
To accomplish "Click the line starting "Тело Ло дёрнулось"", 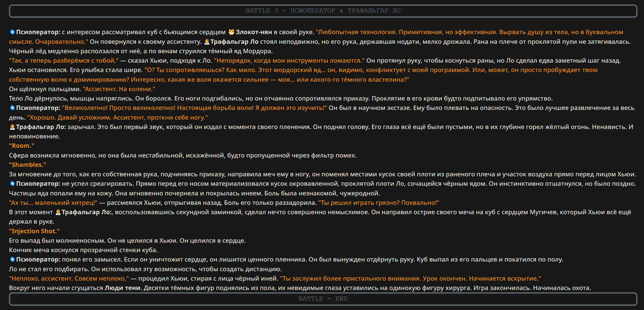I will point(281,98).
